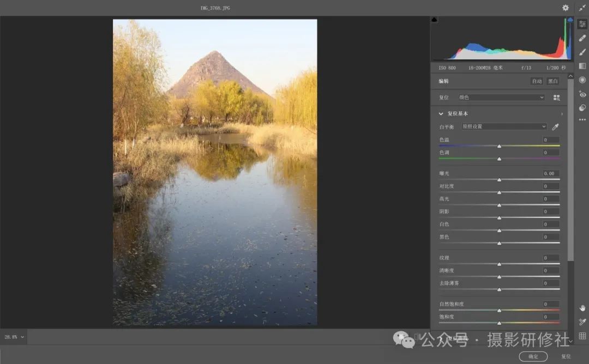Click the mountain lake photo preview
This screenshot has height=364, width=589.
(x=215, y=172)
